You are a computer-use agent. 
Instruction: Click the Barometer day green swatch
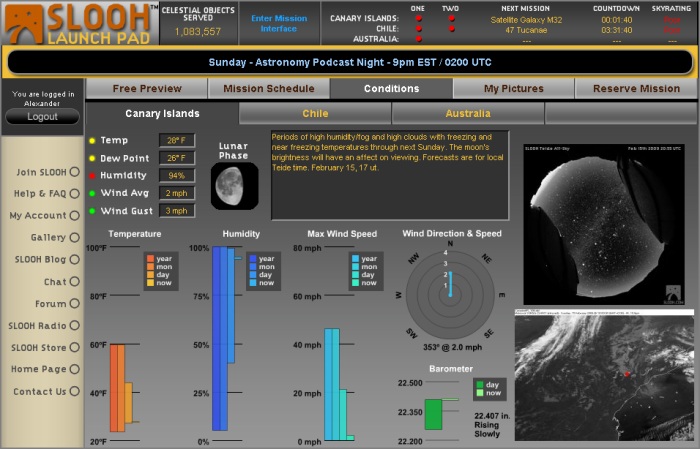click(480, 385)
